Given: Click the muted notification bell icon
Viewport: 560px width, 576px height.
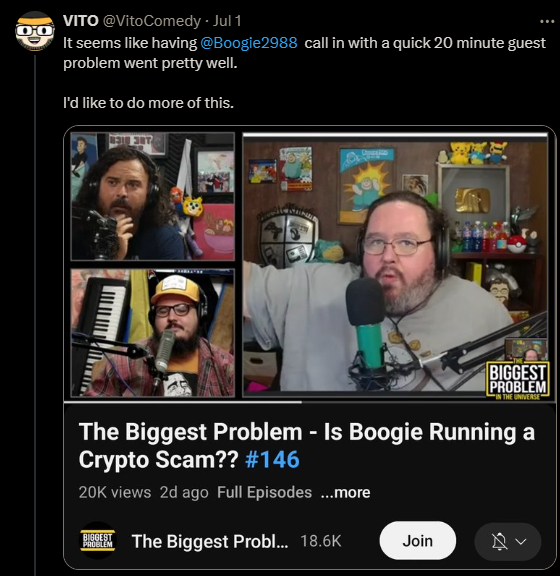Looking at the screenshot, I should (499, 541).
